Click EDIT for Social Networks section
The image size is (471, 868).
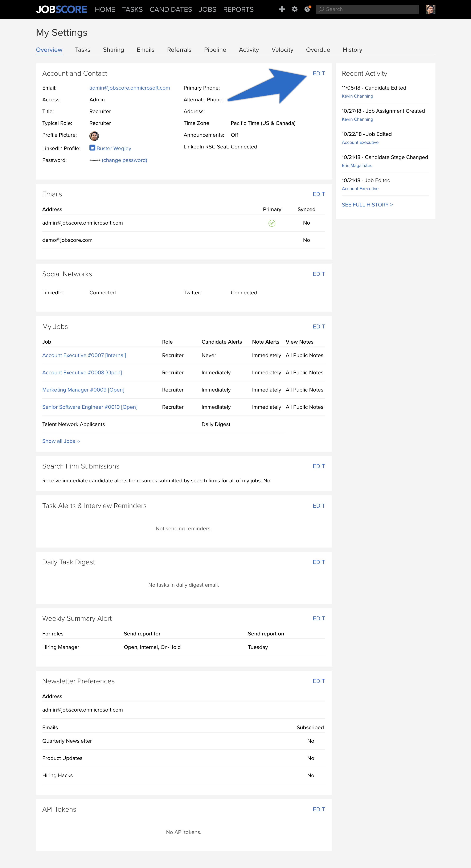coord(318,274)
